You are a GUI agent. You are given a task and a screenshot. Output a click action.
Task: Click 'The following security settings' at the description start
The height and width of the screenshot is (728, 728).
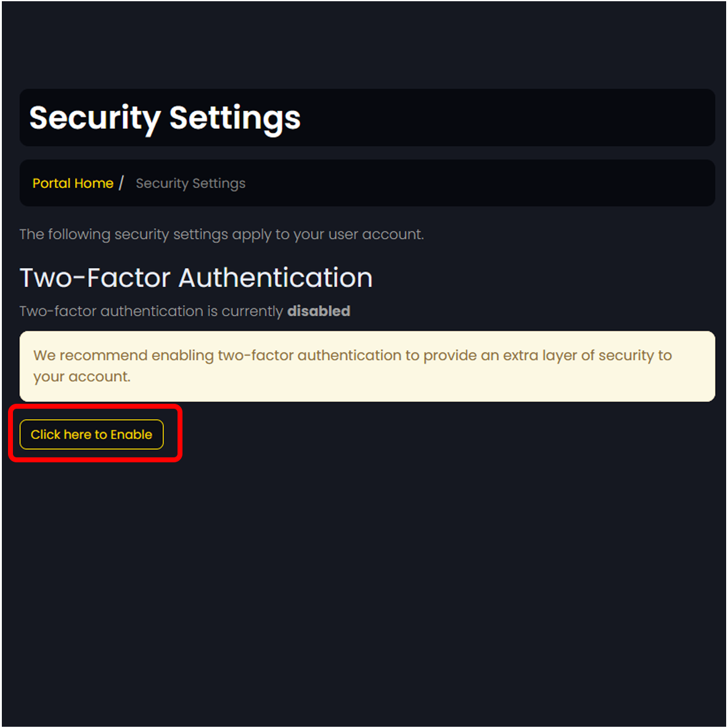click(94, 234)
